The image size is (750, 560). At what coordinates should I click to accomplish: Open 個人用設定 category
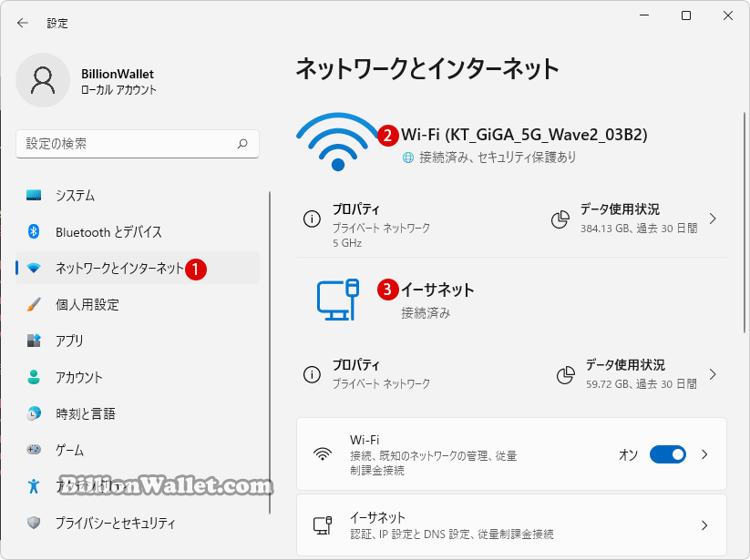tap(138, 304)
